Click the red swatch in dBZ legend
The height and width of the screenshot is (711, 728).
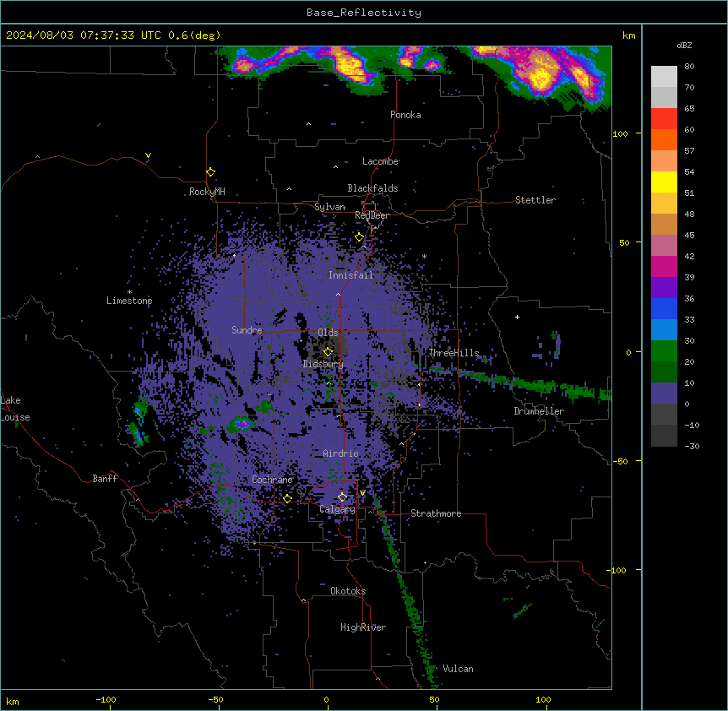[664, 119]
